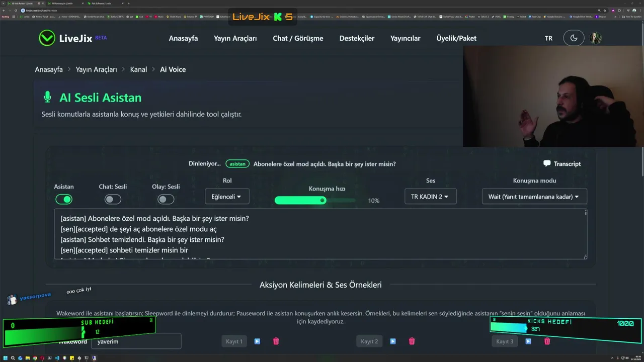
Task: Click the '[asistan] Sohbet temizlendi' log line
Action: tap(142, 239)
